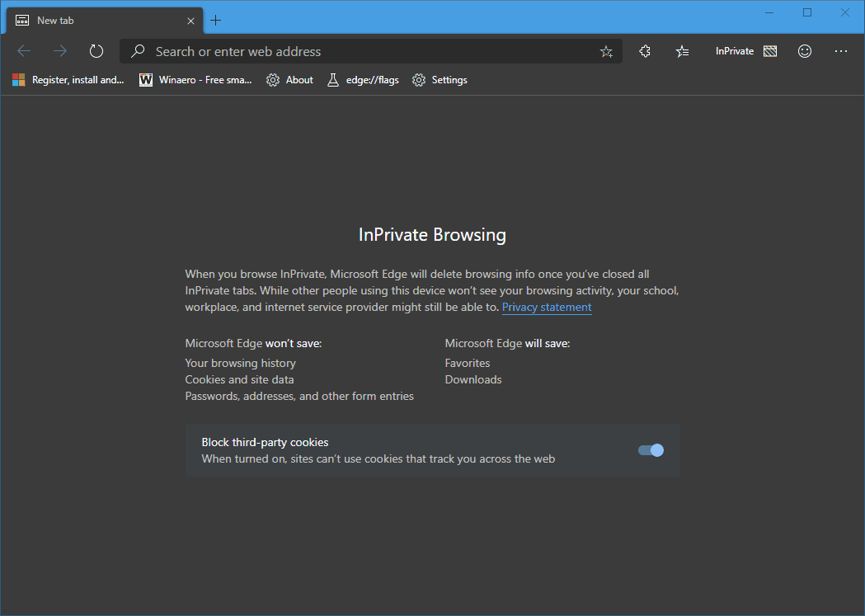The image size is (865, 616).
Task: Reload the page with the refresh icon
Action: pyautogui.click(x=96, y=51)
